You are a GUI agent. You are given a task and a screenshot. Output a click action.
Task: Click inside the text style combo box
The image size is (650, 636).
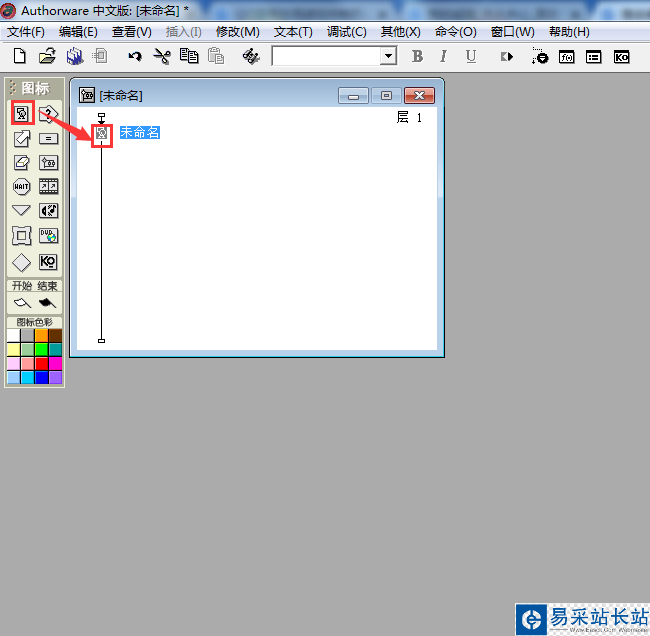click(x=326, y=56)
